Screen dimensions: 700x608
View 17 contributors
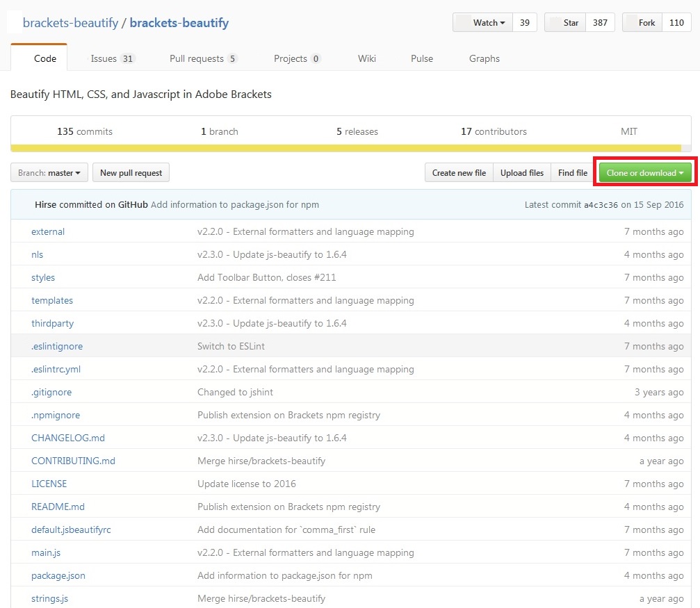pyautogui.click(x=494, y=131)
